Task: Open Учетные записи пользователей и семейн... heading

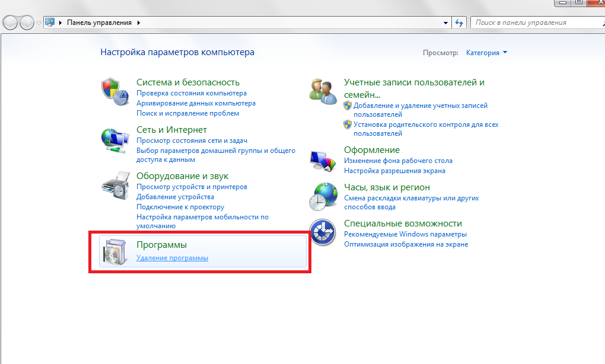Action: (x=414, y=88)
